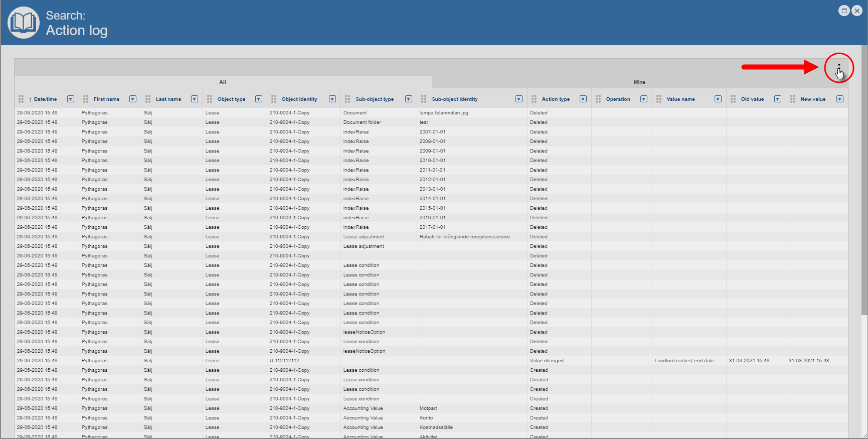
Task: Open the First name filter dropdown
Action: point(133,99)
